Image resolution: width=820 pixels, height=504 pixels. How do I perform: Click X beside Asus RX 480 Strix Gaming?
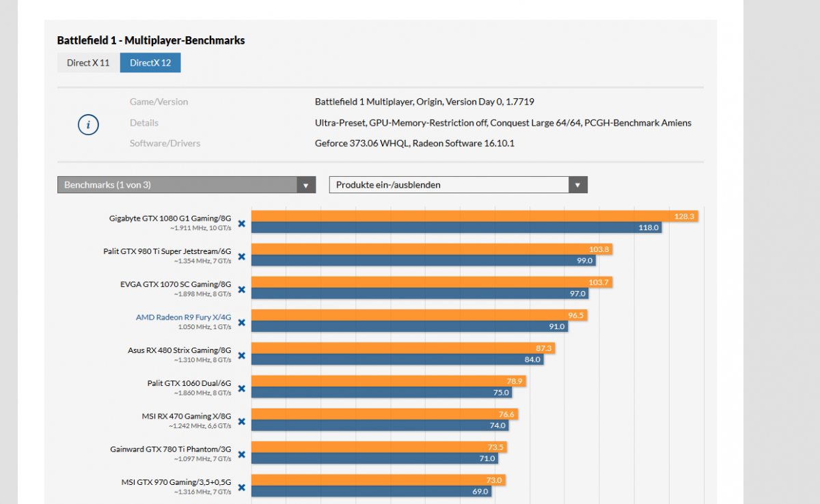241,355
